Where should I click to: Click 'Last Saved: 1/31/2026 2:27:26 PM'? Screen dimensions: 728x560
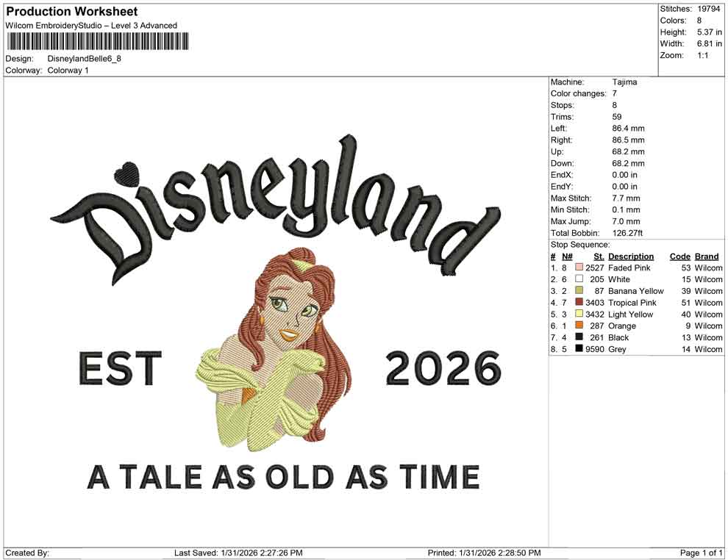tap(238, 553)
